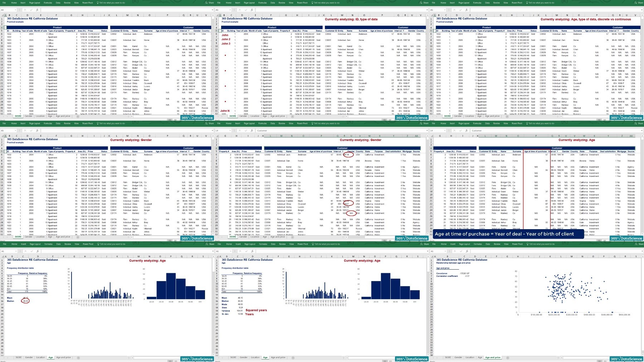This screenshot has height=362, width=644.
Task: Open Formulas tab in scatter plot panel
Action: click(x=478, y=244)
